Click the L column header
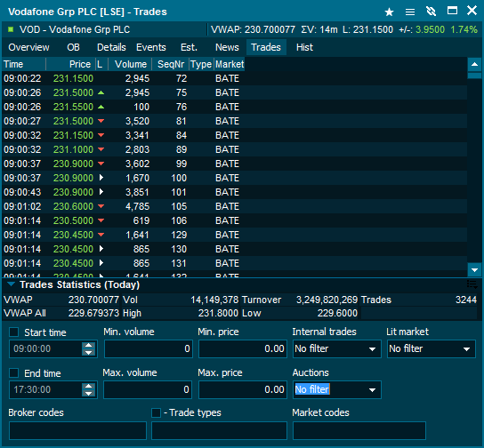 point(101,64)
